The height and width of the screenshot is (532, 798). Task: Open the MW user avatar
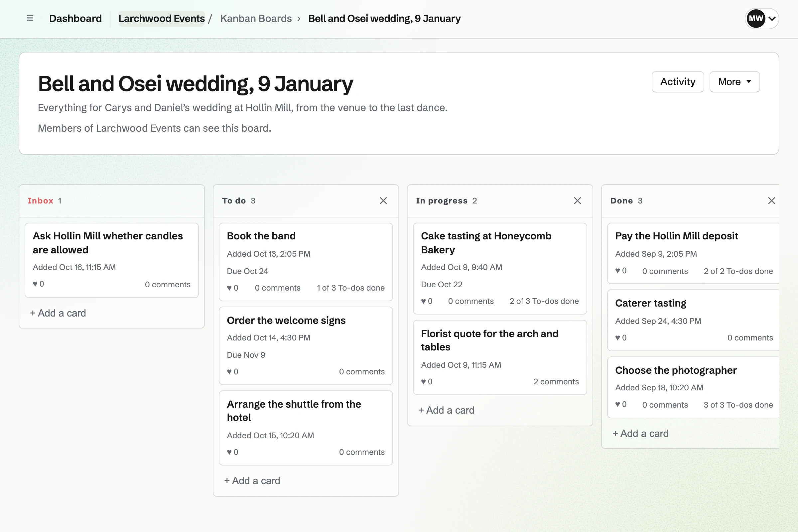pyautogui.click(x=755, y=18)
